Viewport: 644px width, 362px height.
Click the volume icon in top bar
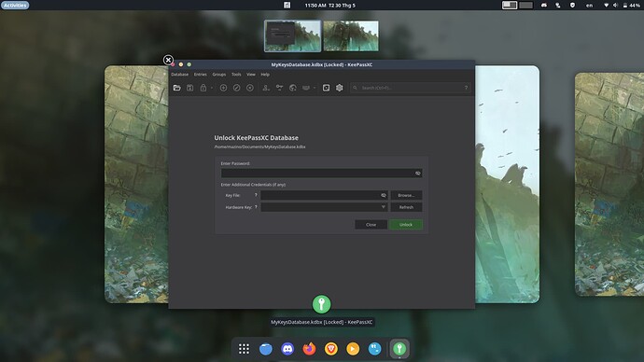[615, 6]
